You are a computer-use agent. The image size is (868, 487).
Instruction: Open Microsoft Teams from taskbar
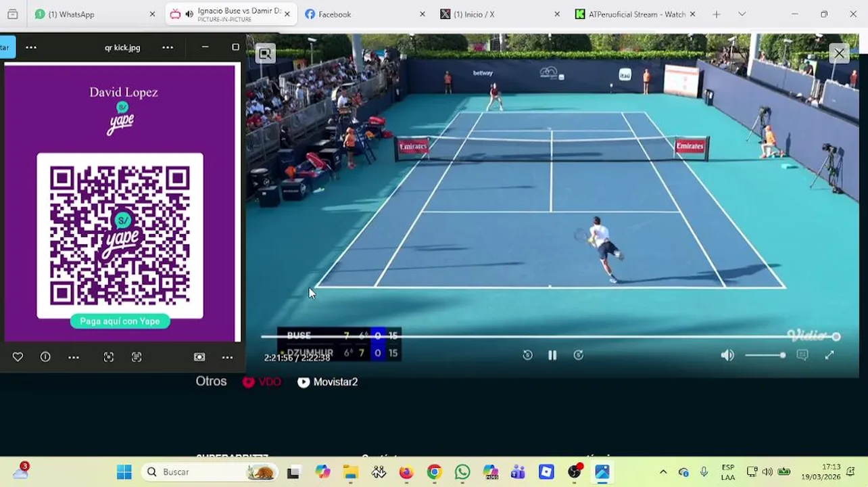click(x=518, y=472)
